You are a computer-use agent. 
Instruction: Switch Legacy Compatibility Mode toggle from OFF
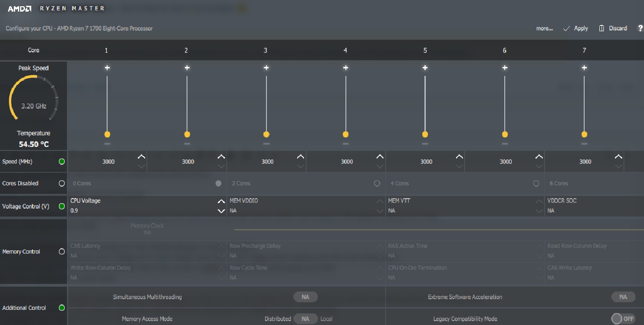[x=623, y=319]
